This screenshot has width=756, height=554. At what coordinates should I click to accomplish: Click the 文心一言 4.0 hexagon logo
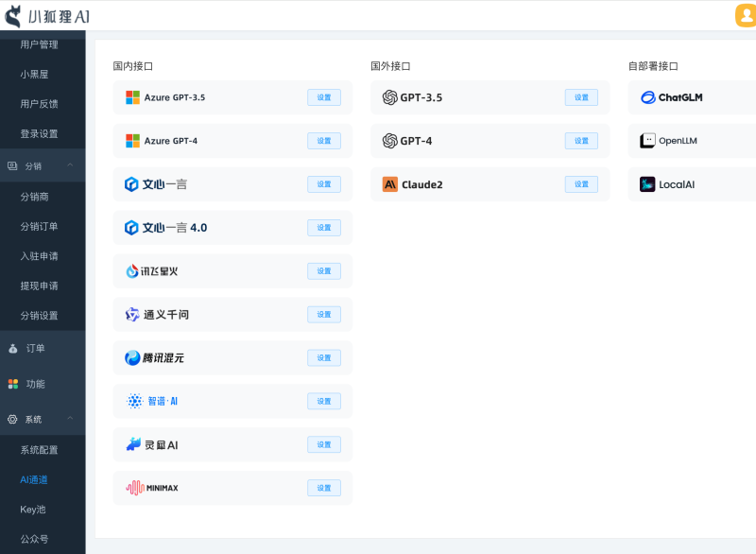(131, 228)
